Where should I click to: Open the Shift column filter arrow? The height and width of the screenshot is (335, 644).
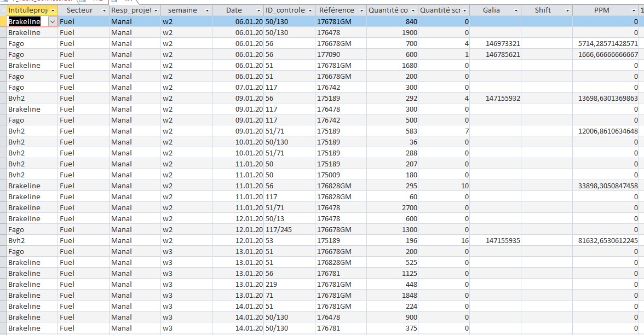pyautogui.click(x=567, y=10)
